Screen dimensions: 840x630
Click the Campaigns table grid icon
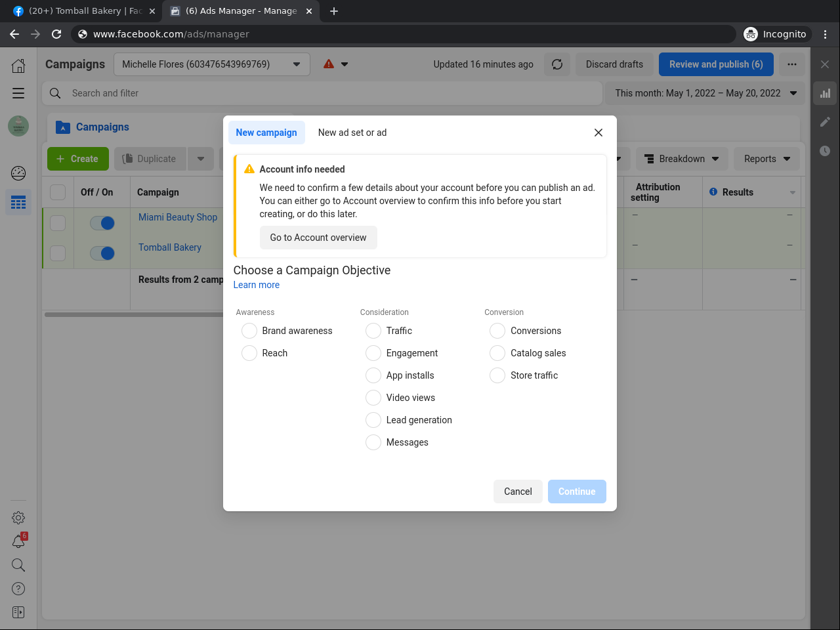point(18,202)
